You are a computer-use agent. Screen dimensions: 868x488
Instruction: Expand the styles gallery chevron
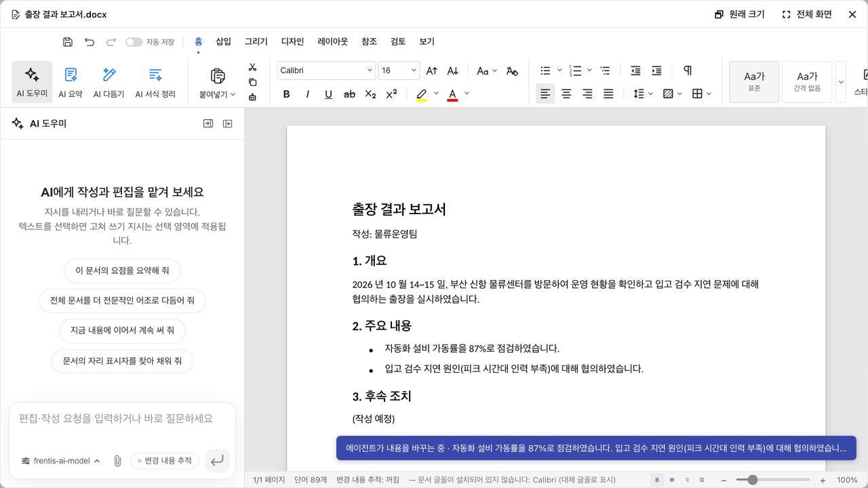[x=841, y=82]
